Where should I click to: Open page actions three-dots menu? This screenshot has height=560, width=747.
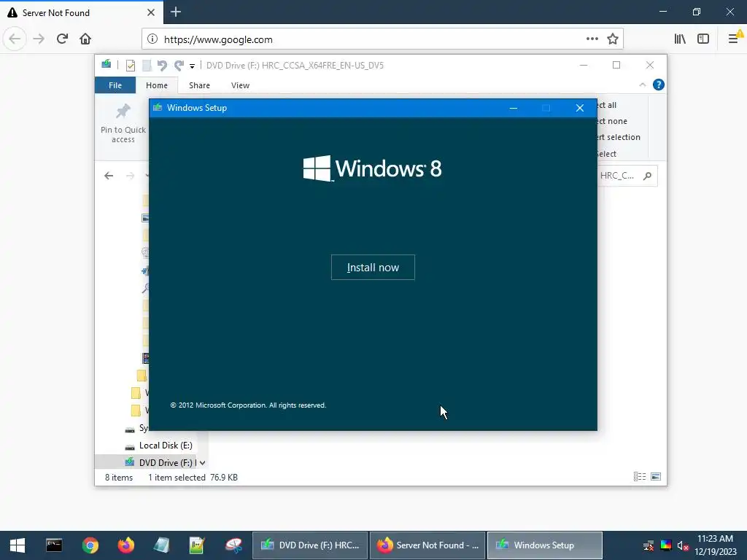[592, 39]
